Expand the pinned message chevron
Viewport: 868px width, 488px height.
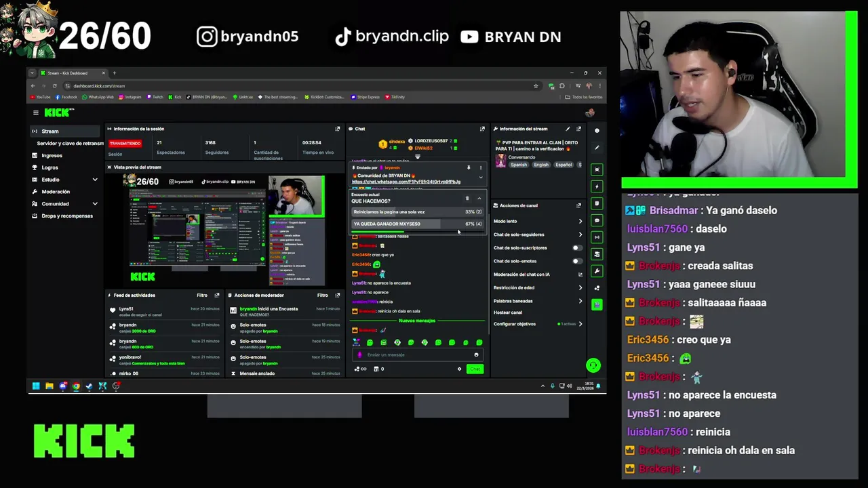[x=481, y=178]
